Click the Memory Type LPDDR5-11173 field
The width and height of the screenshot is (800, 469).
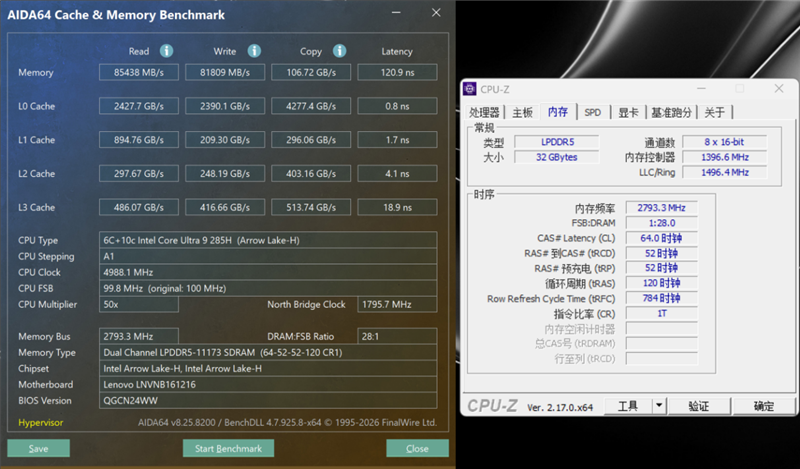pos(268,352)
